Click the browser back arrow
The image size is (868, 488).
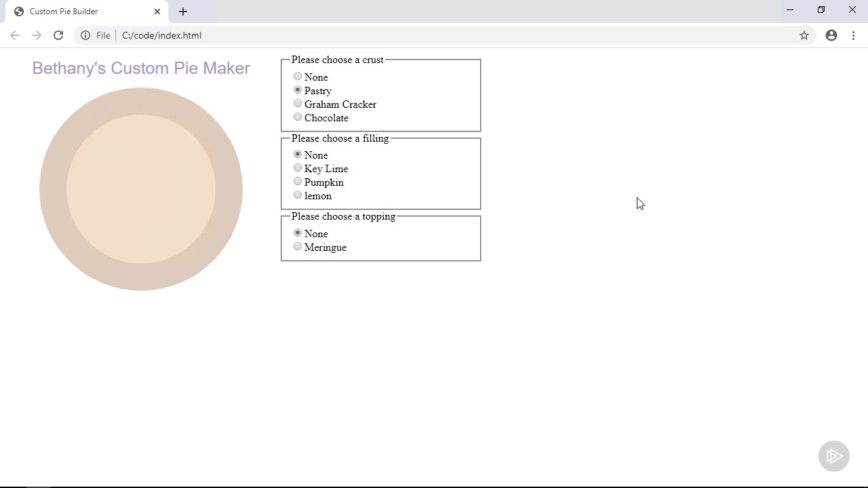15,35
